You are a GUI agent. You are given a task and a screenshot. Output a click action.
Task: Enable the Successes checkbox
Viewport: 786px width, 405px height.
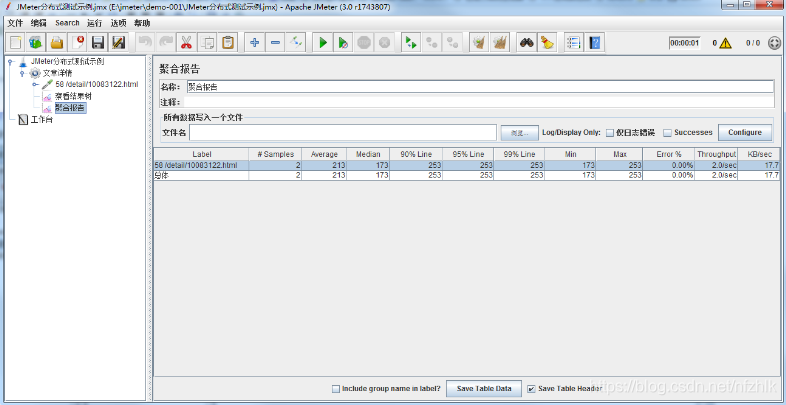(x=667, y=133)
